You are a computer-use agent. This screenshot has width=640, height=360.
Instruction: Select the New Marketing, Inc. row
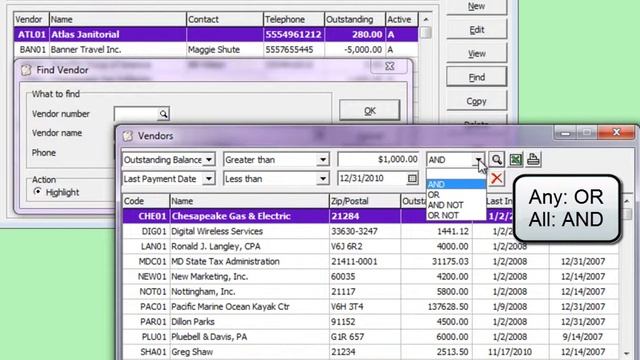coord(370,276)
